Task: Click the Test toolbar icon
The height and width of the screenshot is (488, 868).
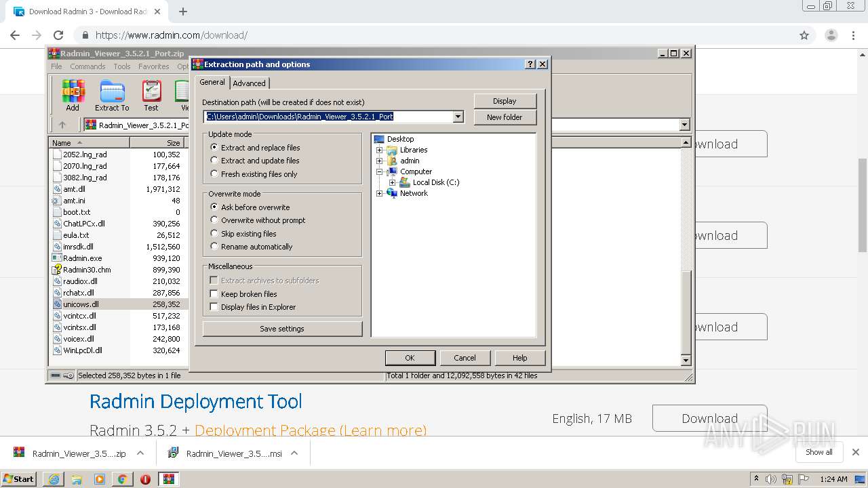Action: pos(151,96)
